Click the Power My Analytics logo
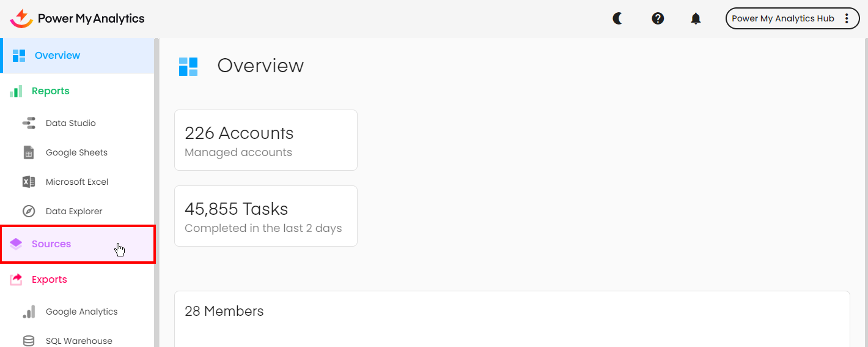Image resolution: width=868 pixels, height=347 pixels. pyautogui.click(x=77, y=18)
